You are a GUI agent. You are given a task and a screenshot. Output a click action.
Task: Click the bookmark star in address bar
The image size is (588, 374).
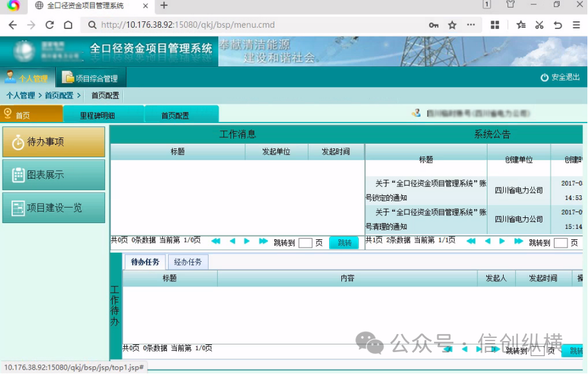pyautogui.click(x=451, y=24)
